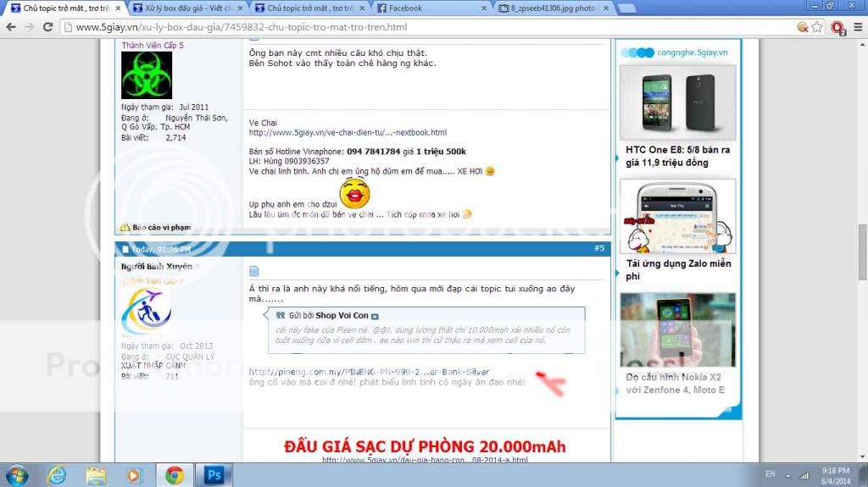Close the 8_zpseeb41306.jpg tab
This screenshot has height=487, width=868.
click(606, 8)
